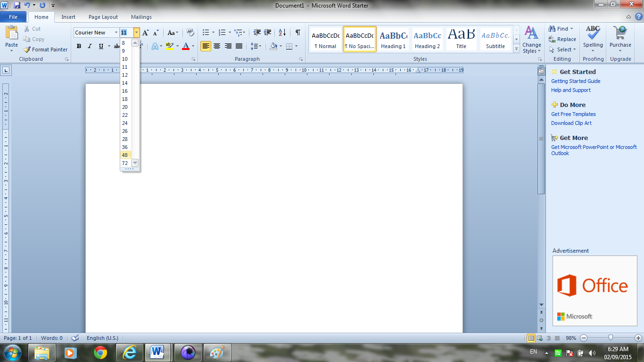Click the Spelling ABC checkmark icon
Viewport: 644px width, 362px height.
point(593,33)
